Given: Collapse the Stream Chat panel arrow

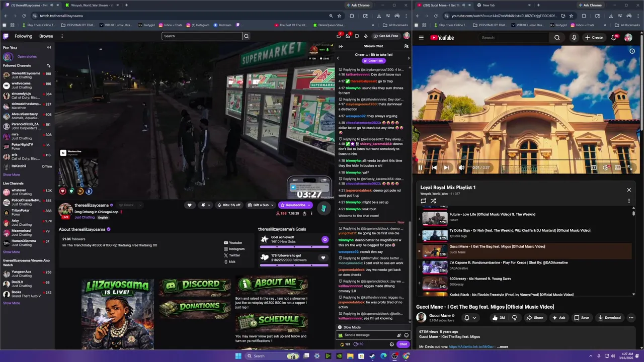Looking at the screenshot, I should (x=341, y=46).
